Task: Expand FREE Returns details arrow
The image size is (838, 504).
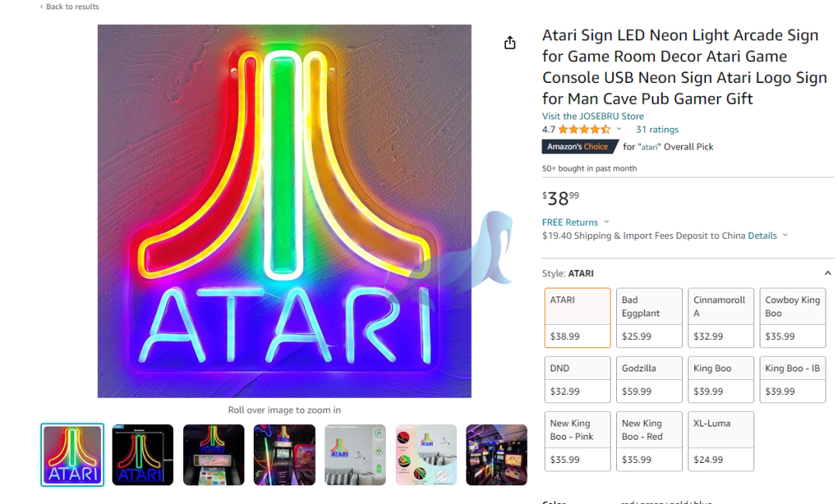Action: (x=607, y=222)
